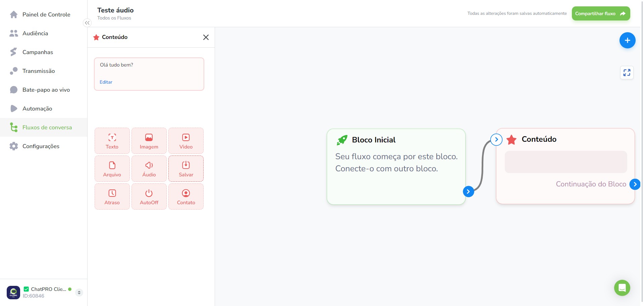Screen dimensions: 644x306
Task: Click red star icon in Conteúdo panel header
Action: click(96, 37)
